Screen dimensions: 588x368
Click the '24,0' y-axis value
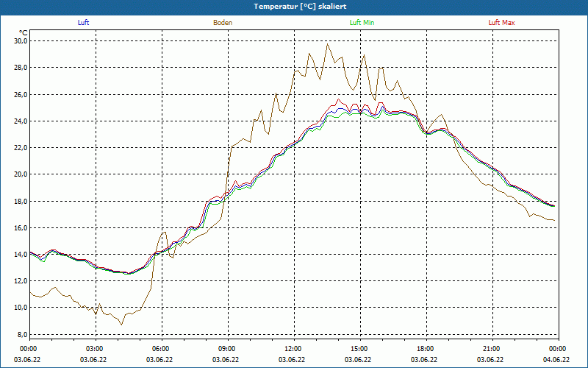(x=21, y=121)
